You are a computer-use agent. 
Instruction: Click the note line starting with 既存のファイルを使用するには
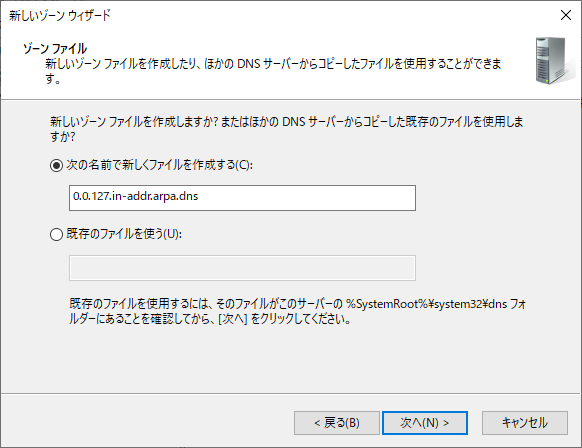pos(297,304)
